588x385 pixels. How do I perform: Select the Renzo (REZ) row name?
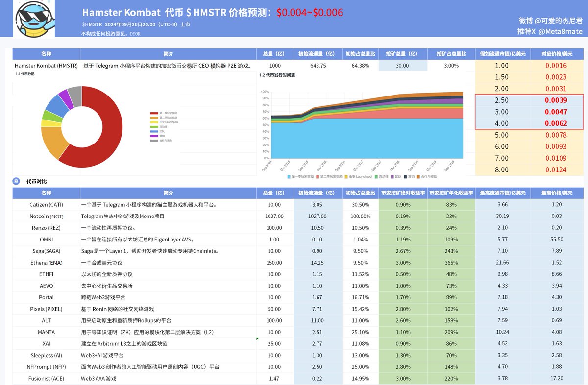46,228
